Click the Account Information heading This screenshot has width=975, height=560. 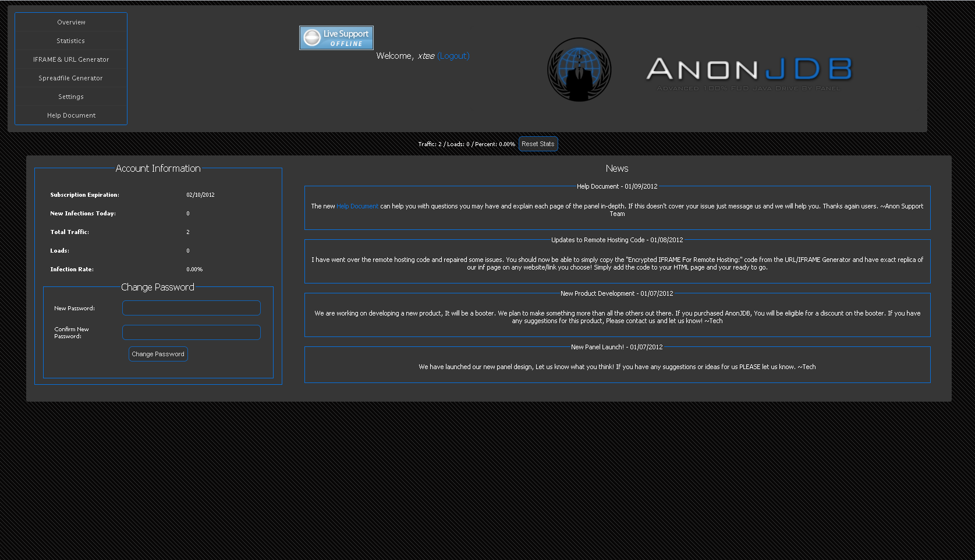158,168
